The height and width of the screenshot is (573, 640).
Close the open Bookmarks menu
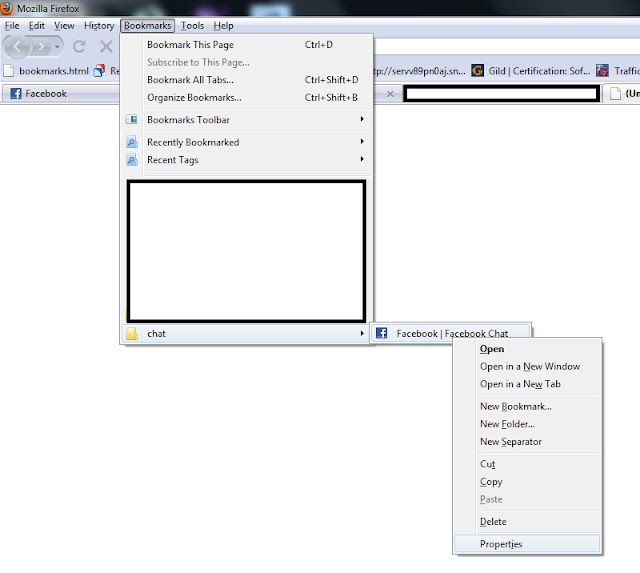pos(147,26)
